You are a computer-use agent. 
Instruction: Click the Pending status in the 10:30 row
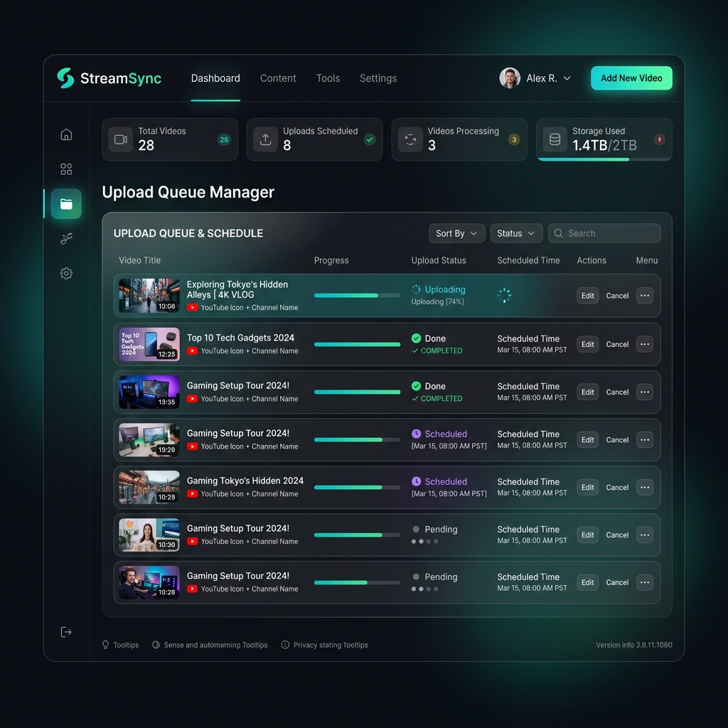[x=435, y=529]
